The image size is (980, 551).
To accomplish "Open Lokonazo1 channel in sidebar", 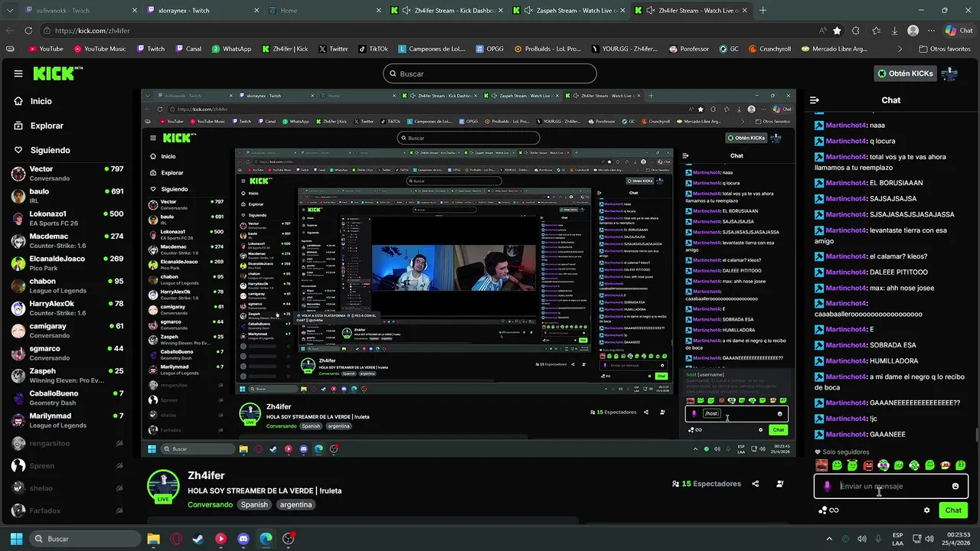I will [67, 218].
